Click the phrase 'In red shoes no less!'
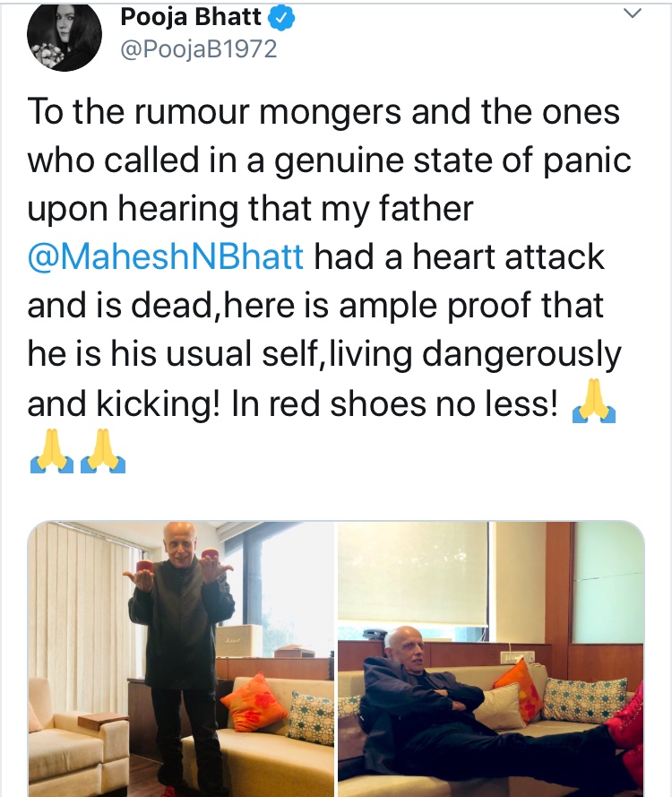This screenshot has width=672, height=797. 394,404
